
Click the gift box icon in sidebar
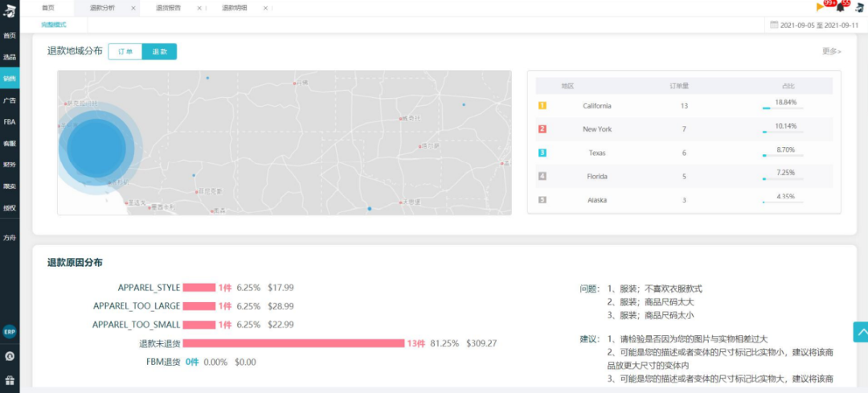(x=10, y=380)
